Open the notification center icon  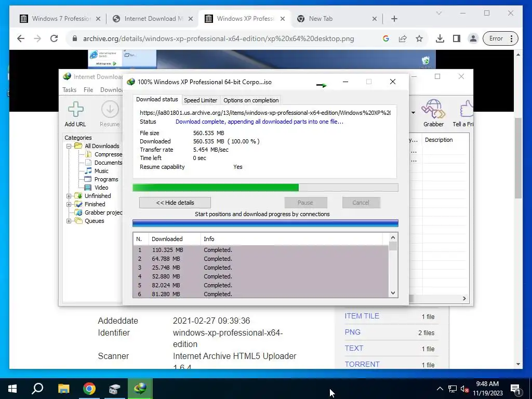(515, 389)
